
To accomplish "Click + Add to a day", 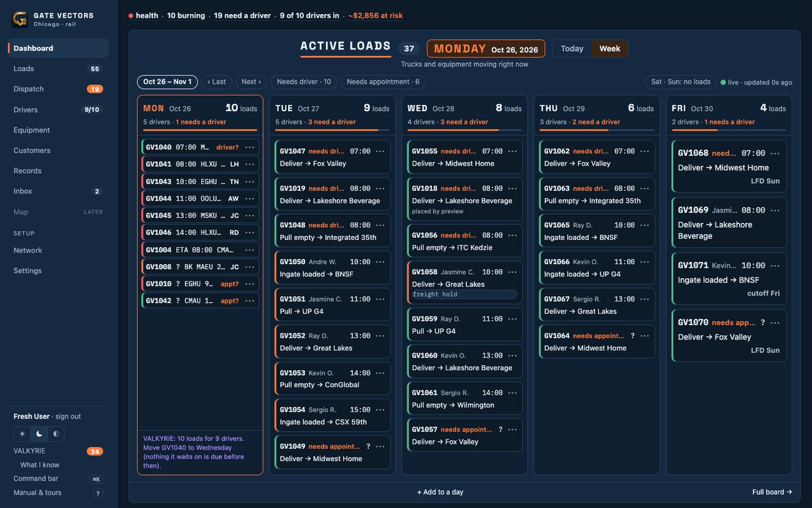I will point(440,492).
